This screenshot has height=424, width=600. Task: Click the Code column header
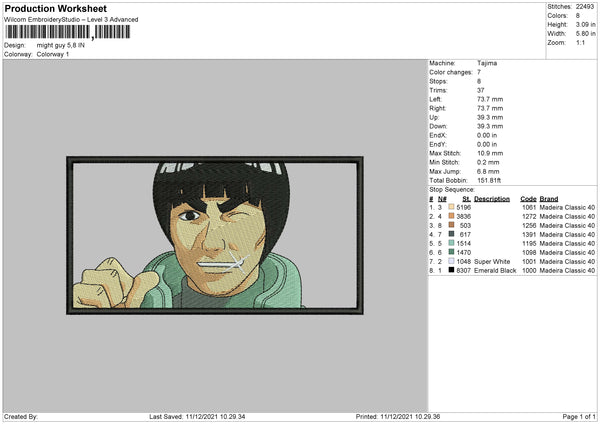click(528, 198)
